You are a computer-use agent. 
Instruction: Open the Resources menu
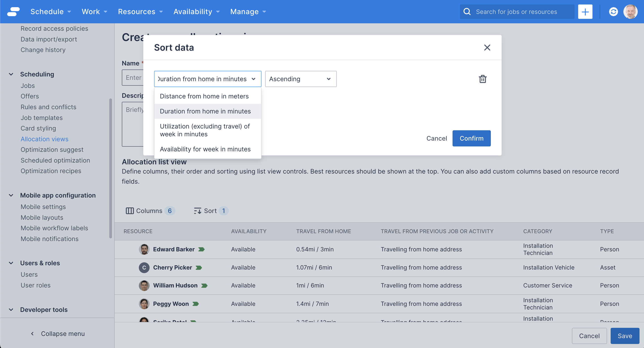coord(140,11)
